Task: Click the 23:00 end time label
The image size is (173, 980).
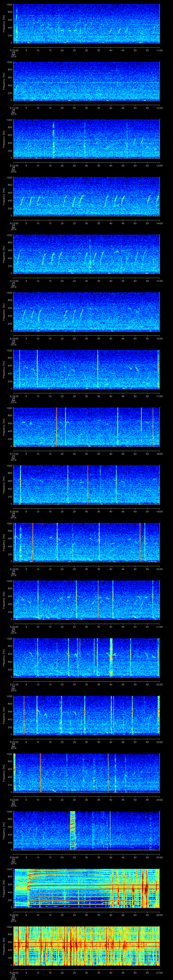Action: click(159, 742)
